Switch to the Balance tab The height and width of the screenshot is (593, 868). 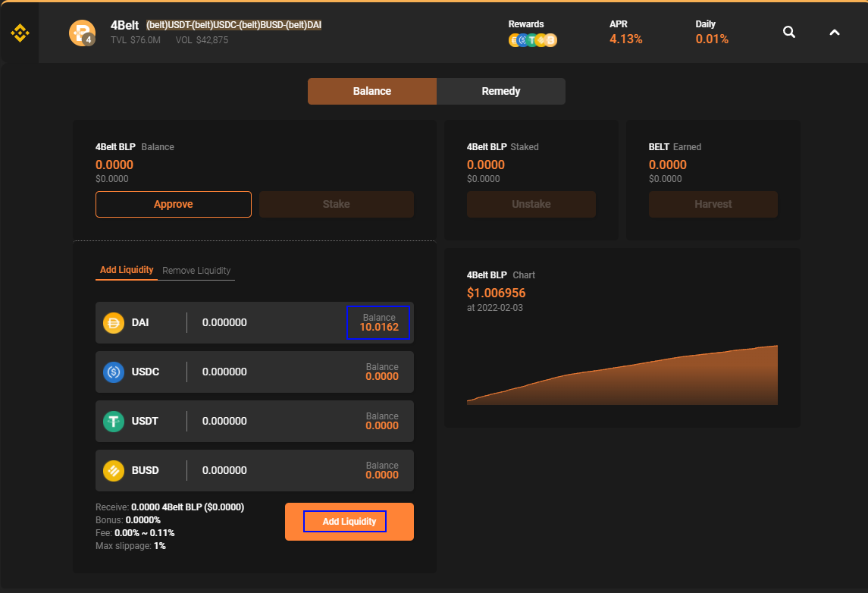click(x=372, y=91)
